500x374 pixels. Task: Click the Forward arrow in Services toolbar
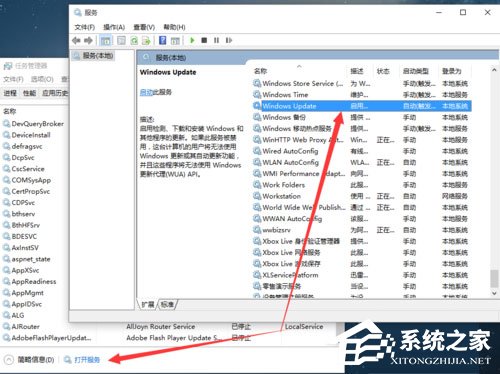pyautogui.click(x=88, y=40)
